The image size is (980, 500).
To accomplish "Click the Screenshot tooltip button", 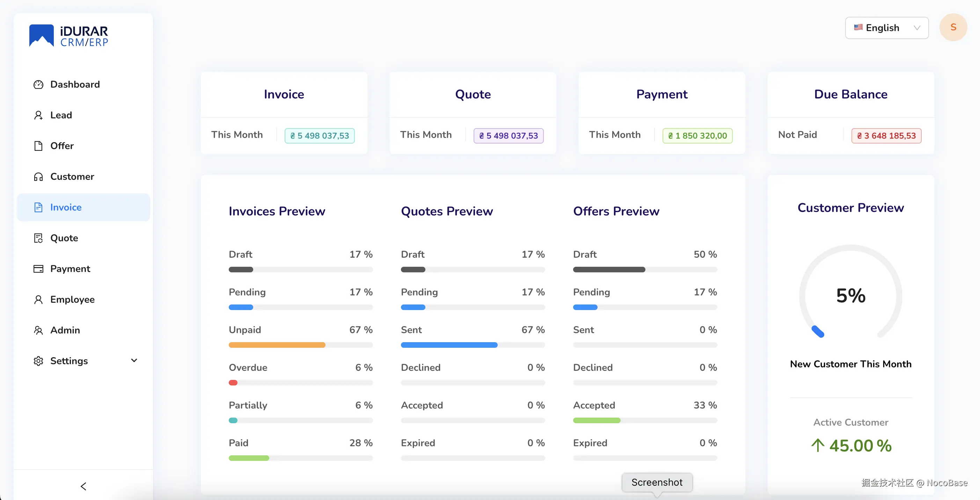I will click(x=657, y=482).
